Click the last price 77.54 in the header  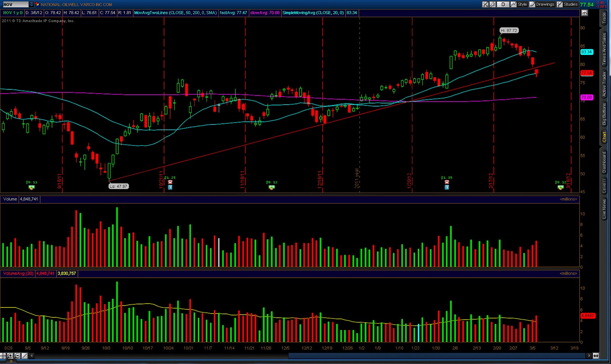587,5
